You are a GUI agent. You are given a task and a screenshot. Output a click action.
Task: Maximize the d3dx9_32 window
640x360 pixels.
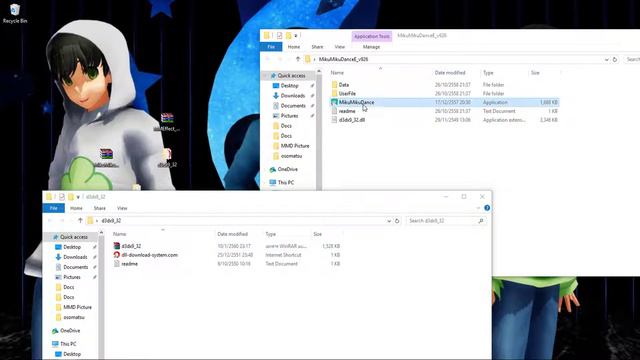(464, 197)
